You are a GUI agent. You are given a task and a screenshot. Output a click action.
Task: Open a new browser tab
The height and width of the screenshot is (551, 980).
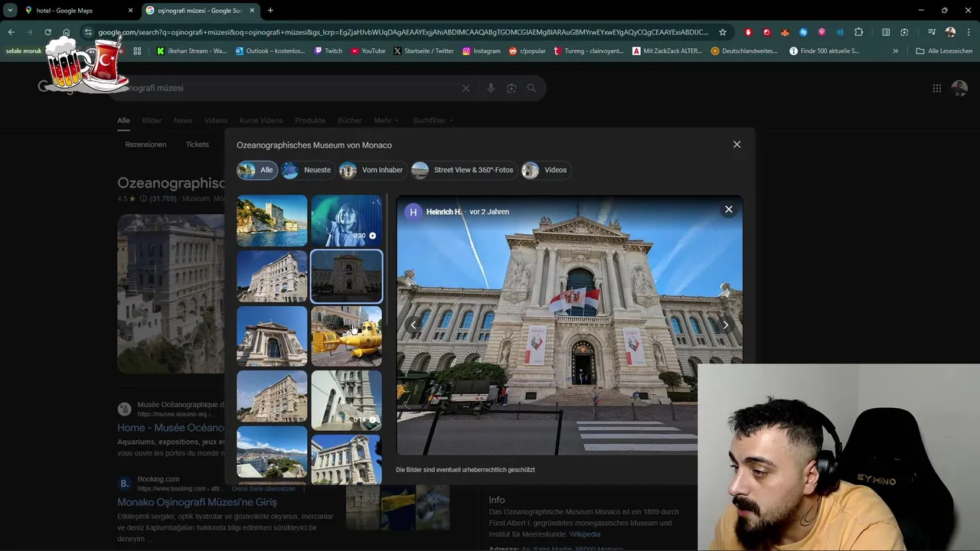[270, 11]
